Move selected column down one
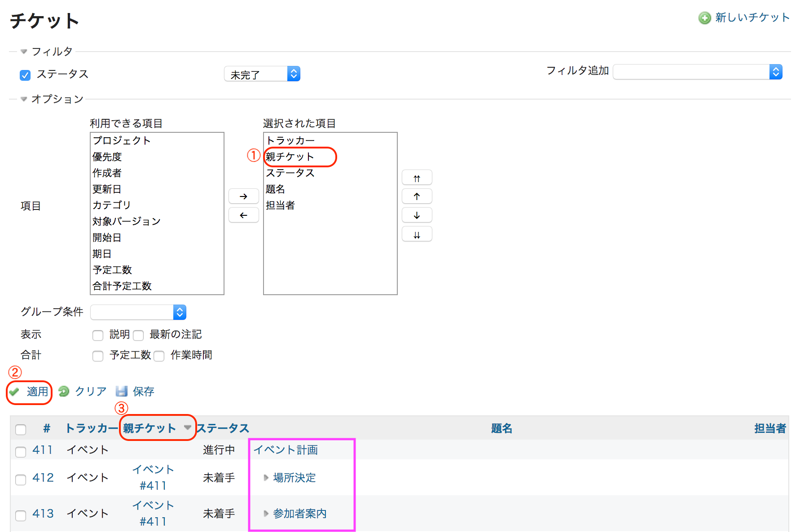800x532 pixels. pos(417,215)
